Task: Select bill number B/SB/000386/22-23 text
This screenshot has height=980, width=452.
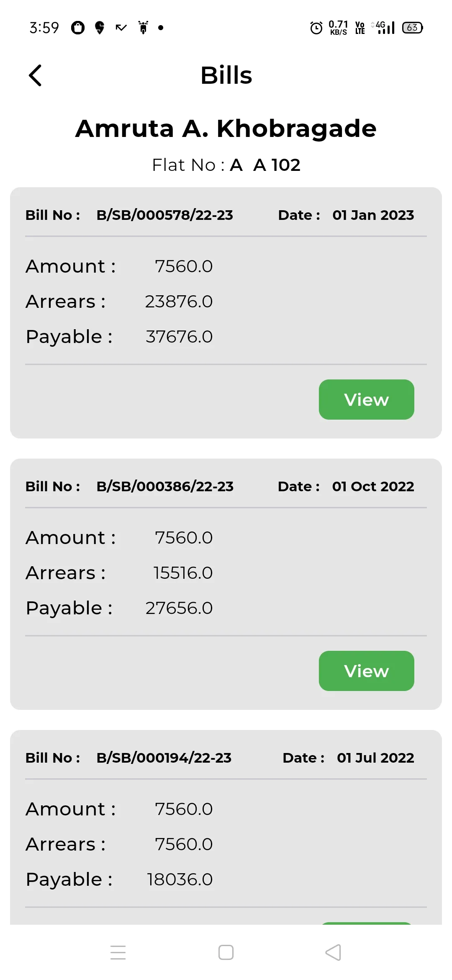Action: 165,486
